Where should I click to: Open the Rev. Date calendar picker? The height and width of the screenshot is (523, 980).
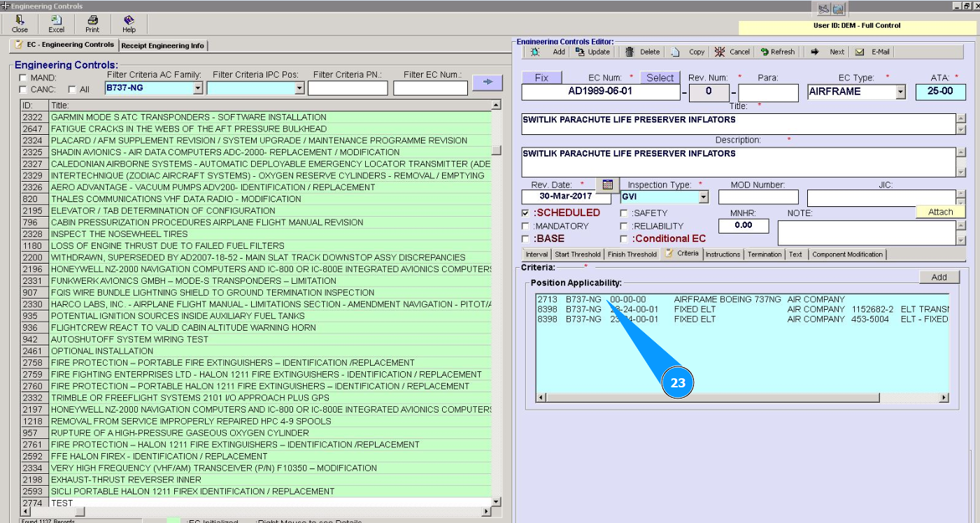click(x=607, y=185)
